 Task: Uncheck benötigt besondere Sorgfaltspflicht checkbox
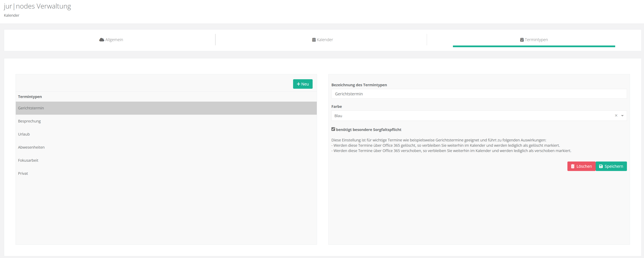click(x=333, y=129)
